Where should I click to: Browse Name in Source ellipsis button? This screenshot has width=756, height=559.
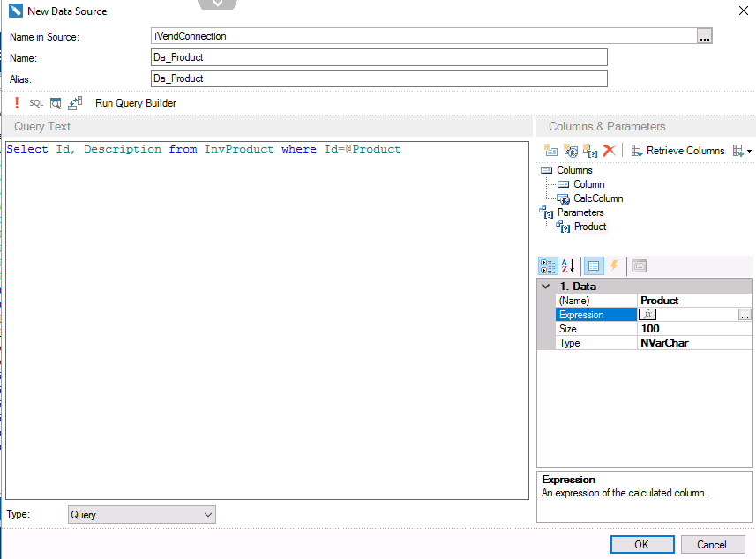coord(705,36)
